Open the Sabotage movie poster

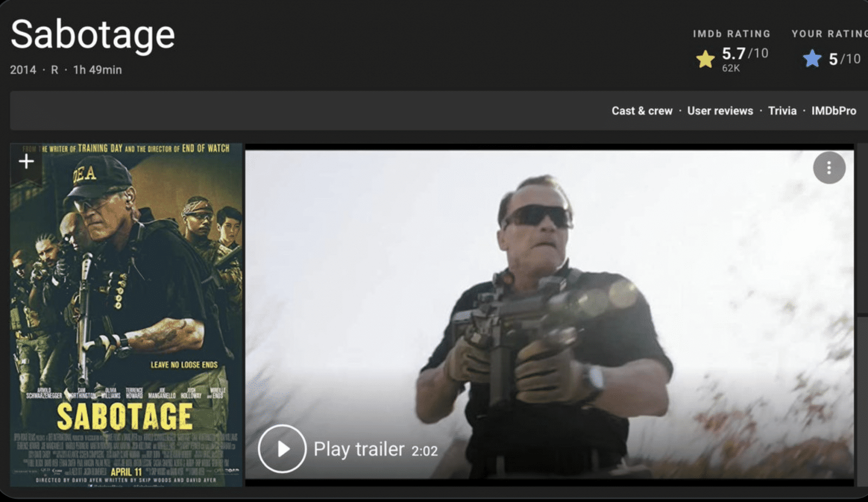point(126,315)
